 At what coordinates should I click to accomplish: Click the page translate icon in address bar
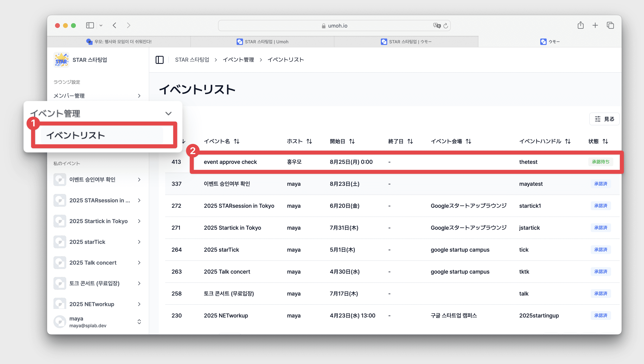[437, 26]
